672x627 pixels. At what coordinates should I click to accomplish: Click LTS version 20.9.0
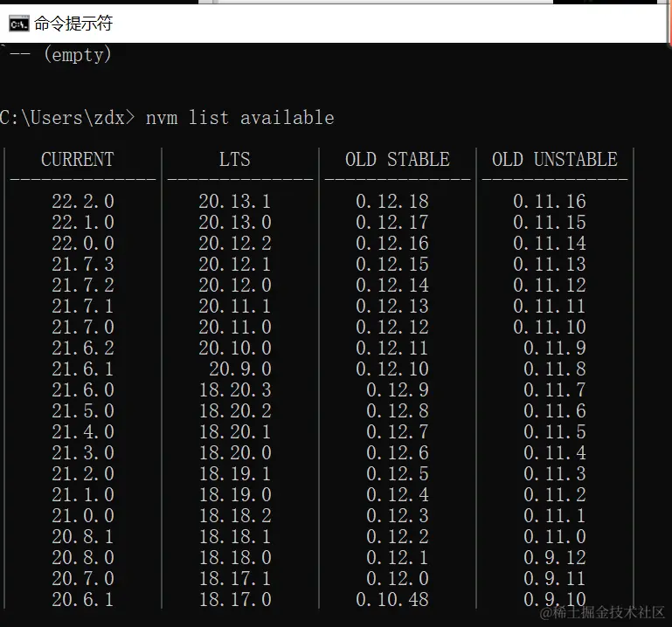coord(240,369)
